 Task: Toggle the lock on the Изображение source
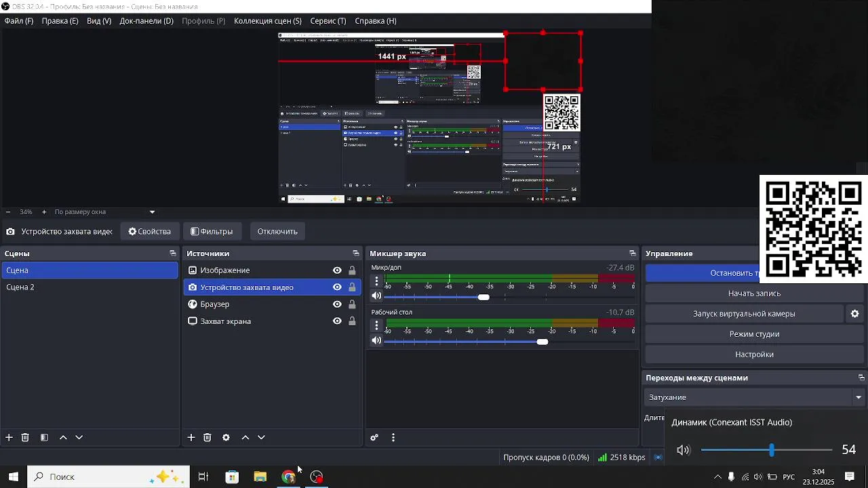352,270
